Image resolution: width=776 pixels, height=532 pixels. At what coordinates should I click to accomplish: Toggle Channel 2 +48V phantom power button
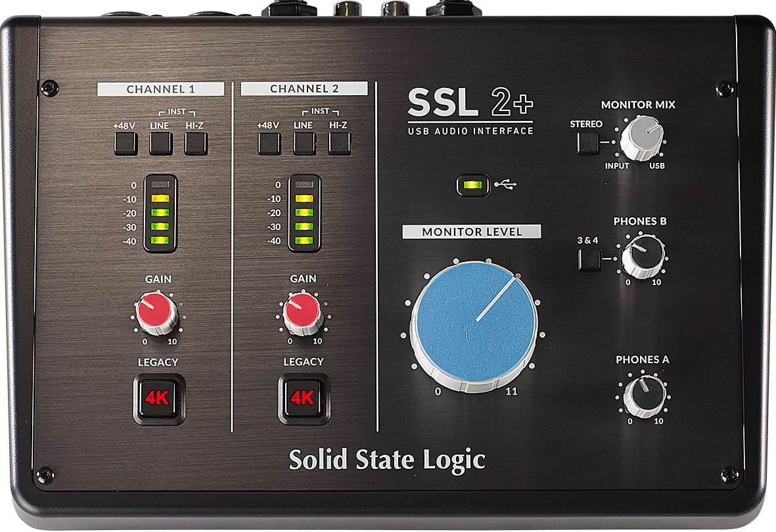(x=269, y=143)
